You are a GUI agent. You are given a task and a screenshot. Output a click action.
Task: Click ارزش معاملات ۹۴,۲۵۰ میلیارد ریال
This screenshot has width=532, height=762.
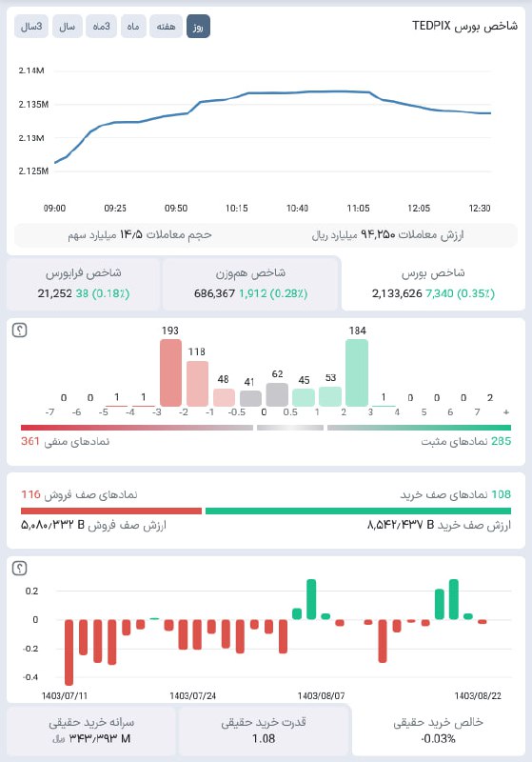tap(387, 235)
